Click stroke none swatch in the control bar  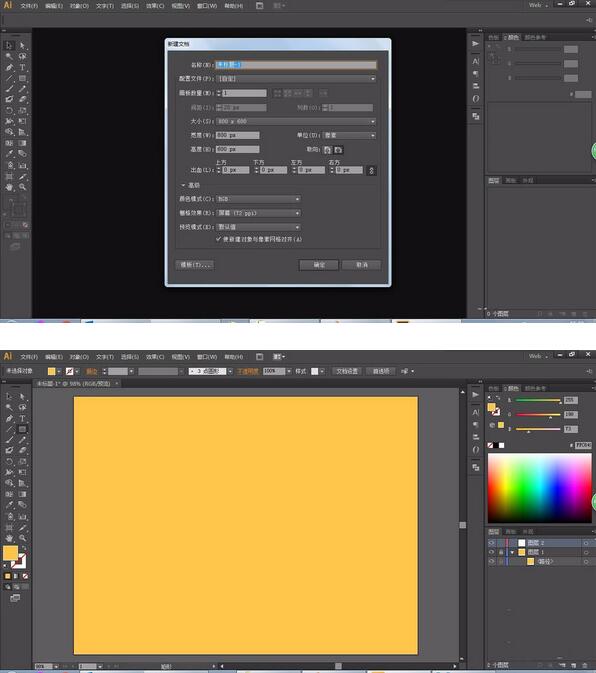(x=70, y=371)
